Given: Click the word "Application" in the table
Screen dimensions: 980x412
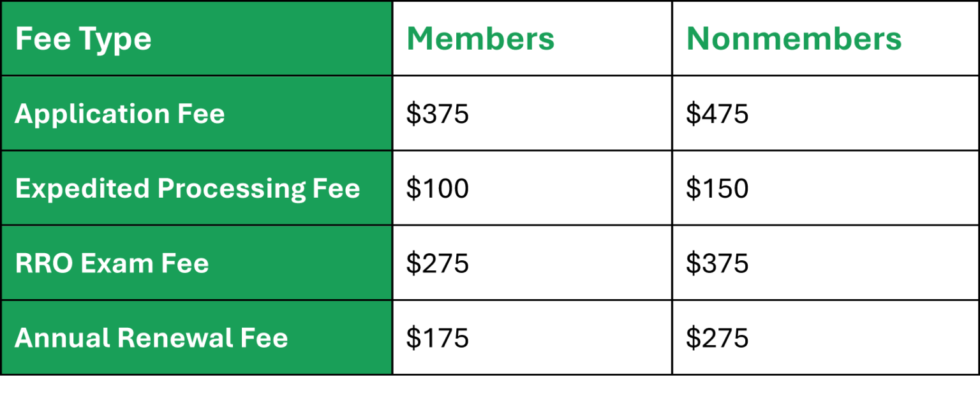Looking at the screenshot, I should pos(89,114).
